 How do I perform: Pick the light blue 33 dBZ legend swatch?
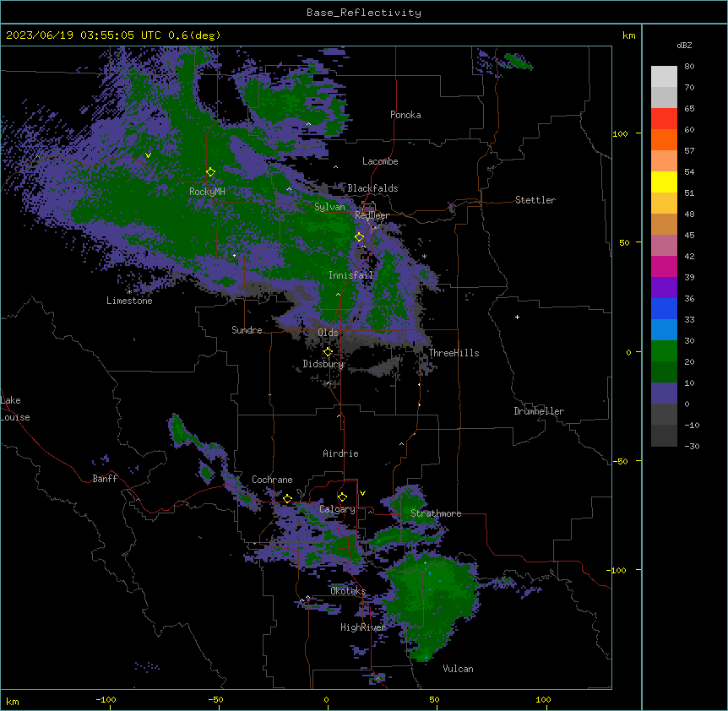point(664,330)
